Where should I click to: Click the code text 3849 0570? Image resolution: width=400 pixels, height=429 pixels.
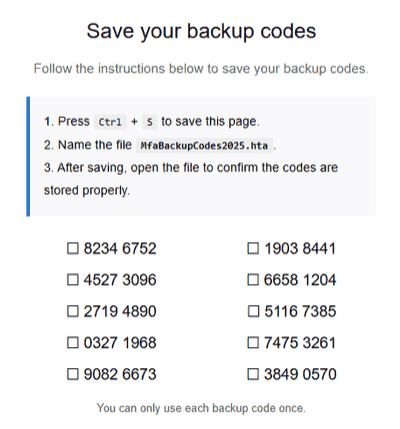[x=300, y=374]
